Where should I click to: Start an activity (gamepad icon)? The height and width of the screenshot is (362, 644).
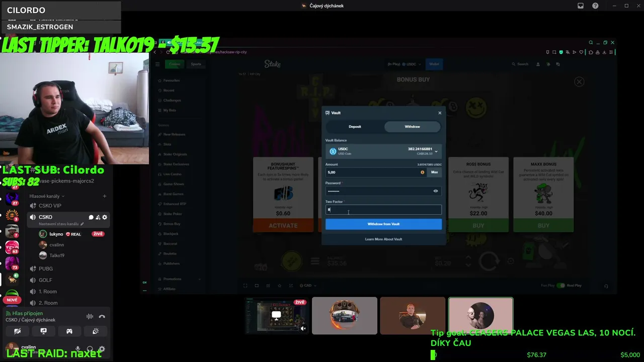click(x=69, y=331)
